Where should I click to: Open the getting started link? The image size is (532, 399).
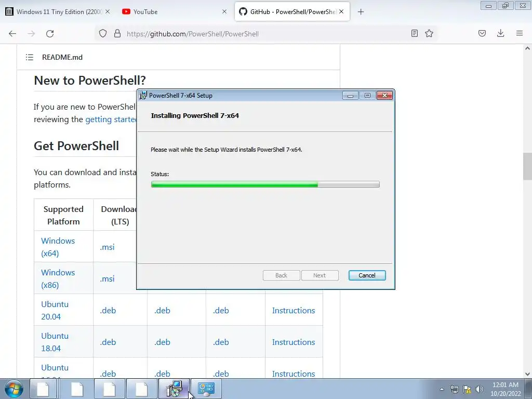click(111, 119)
